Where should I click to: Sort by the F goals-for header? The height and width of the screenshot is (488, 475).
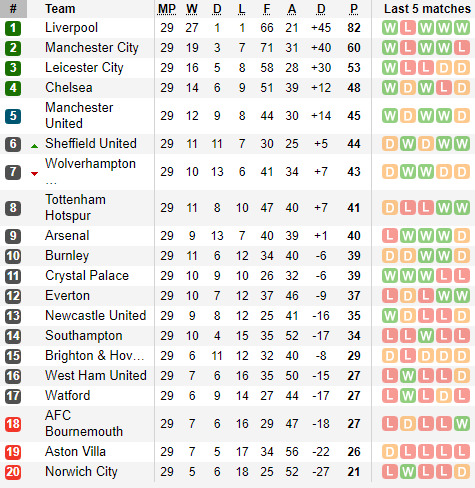click(x=267, y=9)
